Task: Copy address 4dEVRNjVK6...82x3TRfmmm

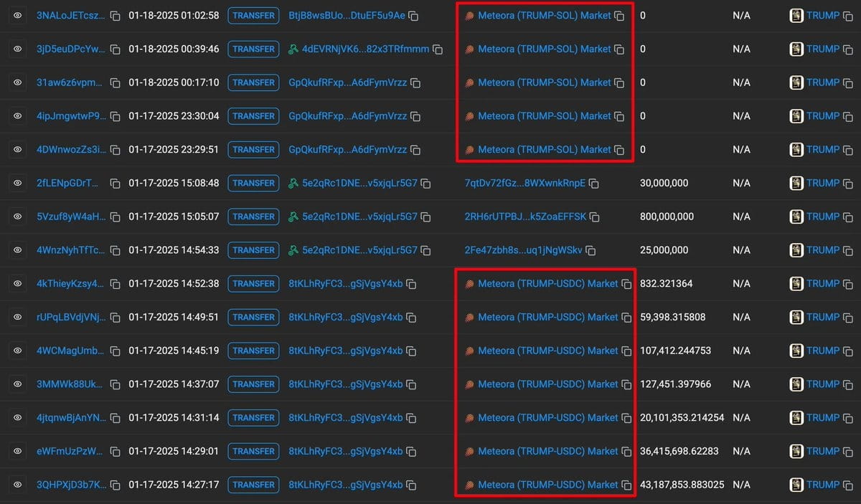Action: point(438,49)
